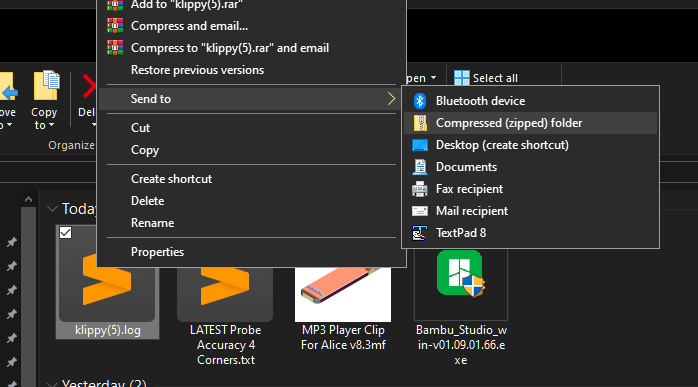The height and width of the screenshot is (387, 698).
Task: Click the zipped folder icon
Action: [x=420, y=123]
